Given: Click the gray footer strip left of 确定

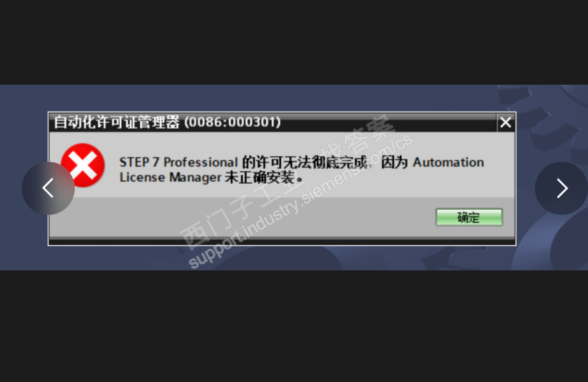Looking at the screenshot, I should [x=240, y=217].
